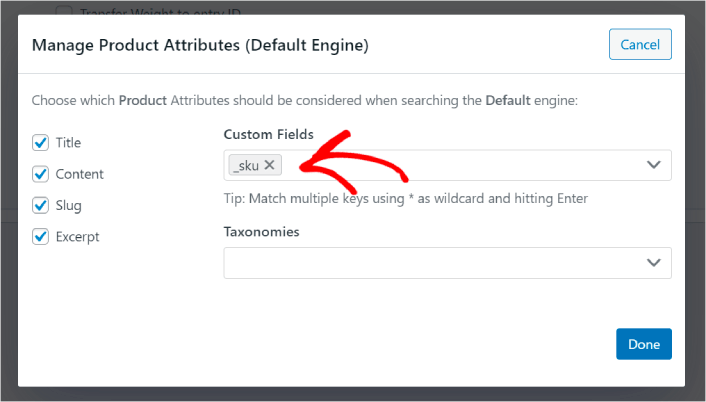Click the wildcard tip text
Screen dimensions: 706x402
tap(405, 198)
